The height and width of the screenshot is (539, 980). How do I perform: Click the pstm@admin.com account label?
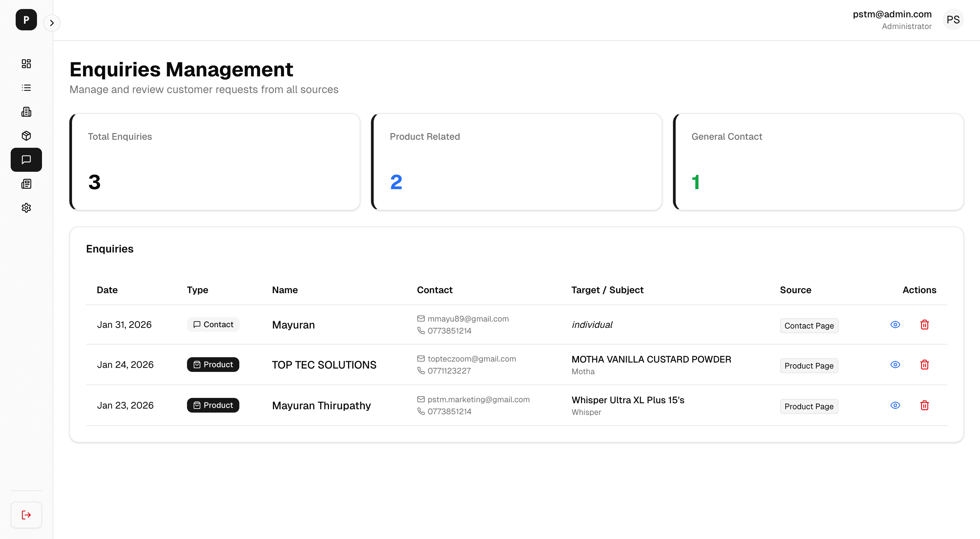click(892, 14)
